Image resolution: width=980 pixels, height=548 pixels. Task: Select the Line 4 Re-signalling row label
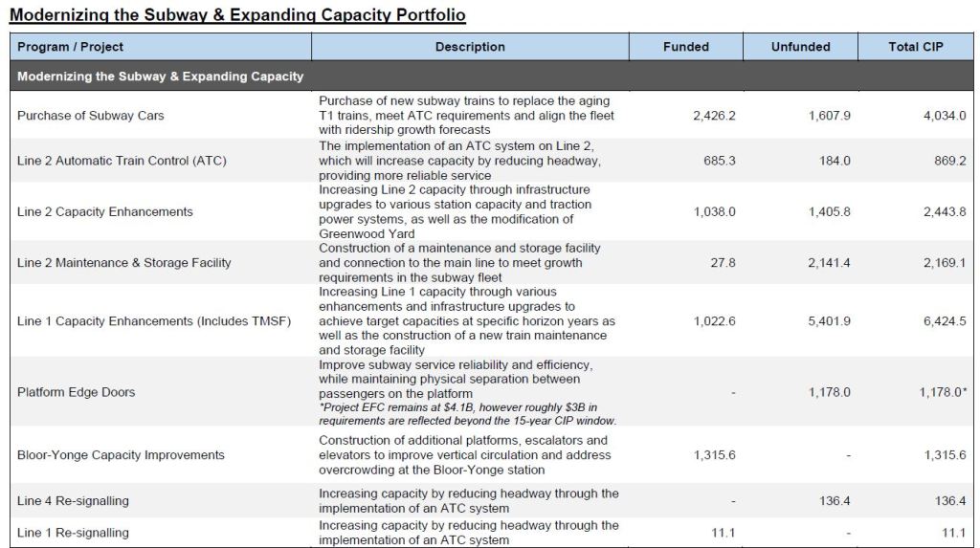coord(73,501)
